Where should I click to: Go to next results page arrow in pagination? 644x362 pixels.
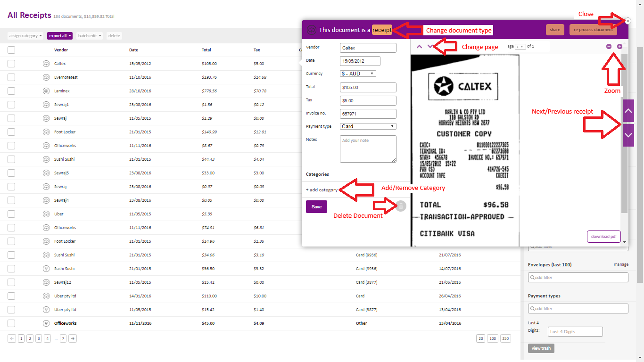73,338
